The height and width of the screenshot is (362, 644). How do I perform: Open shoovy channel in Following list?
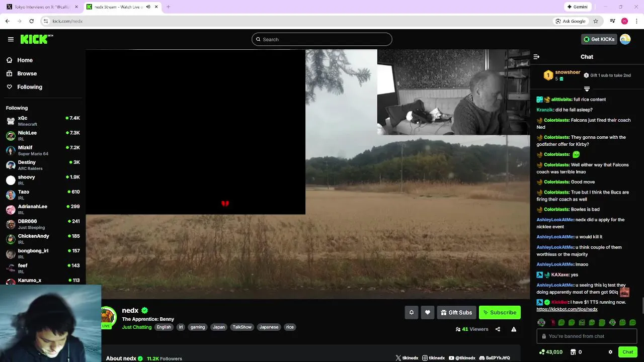pos(43,180)
